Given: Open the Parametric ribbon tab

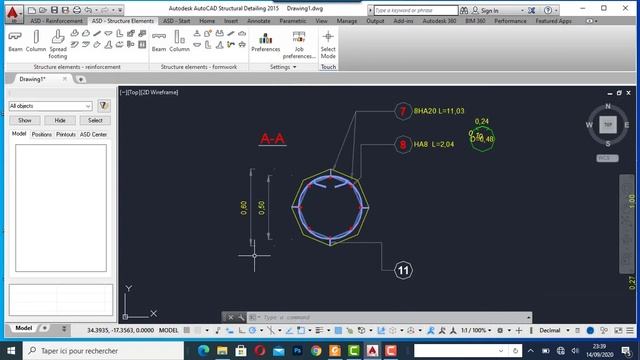Looking at the screenshot, I should [293, 21].
